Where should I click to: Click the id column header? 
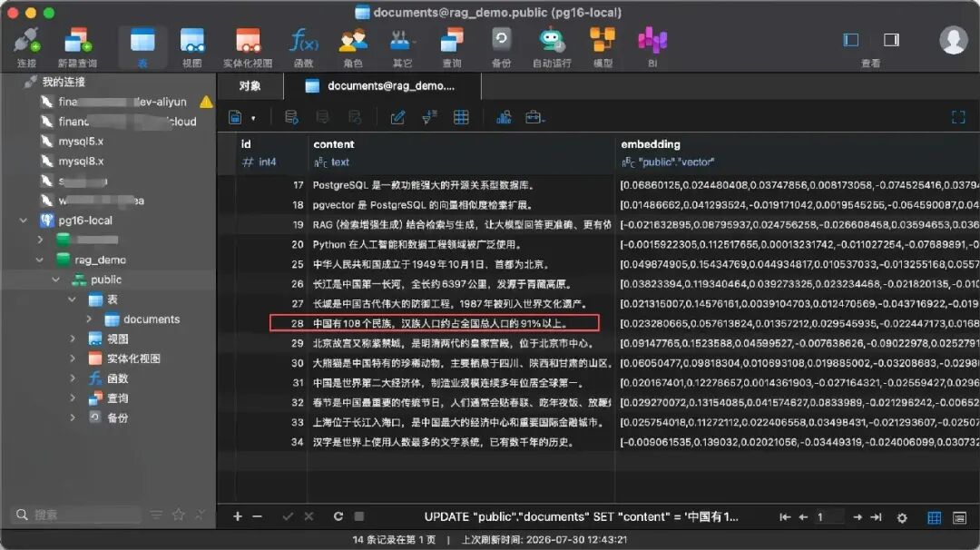pos(271,152)
